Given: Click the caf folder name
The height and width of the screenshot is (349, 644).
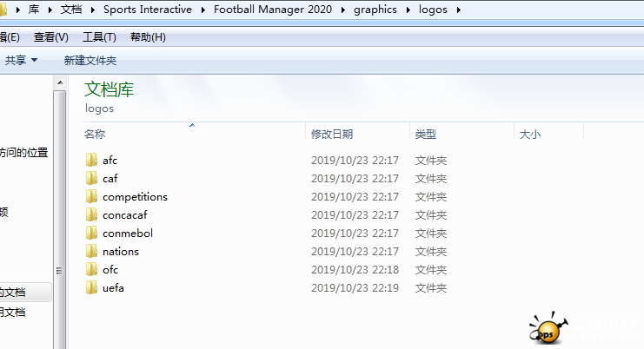Looking at the screenshot, I should pos(110,178).
